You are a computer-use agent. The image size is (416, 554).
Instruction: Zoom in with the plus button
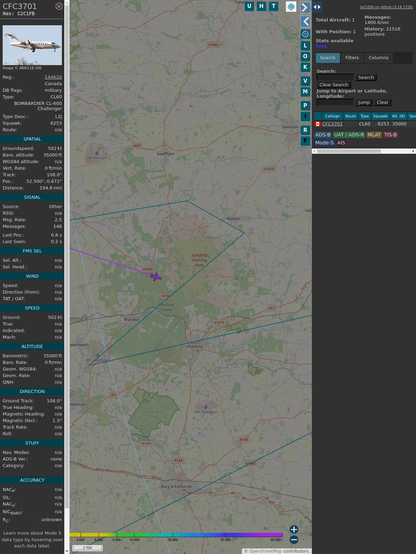pos(294,529)
